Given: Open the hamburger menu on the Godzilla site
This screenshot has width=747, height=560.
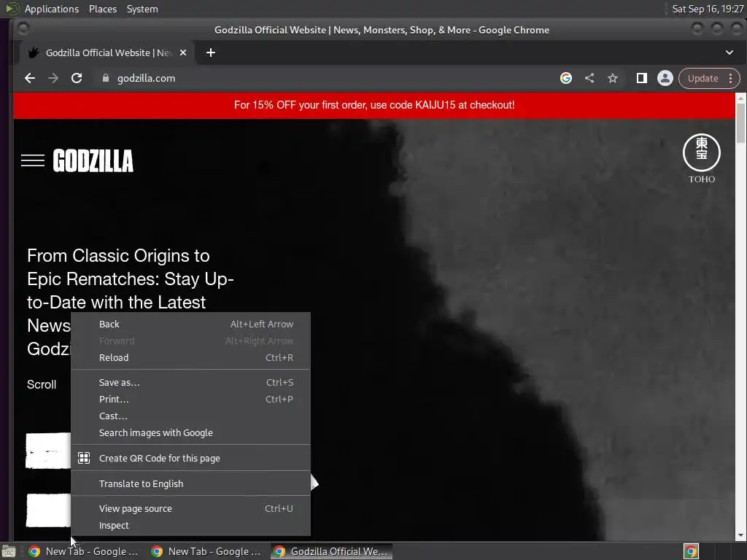Looking at the screenshot, I should click(33, 160).
